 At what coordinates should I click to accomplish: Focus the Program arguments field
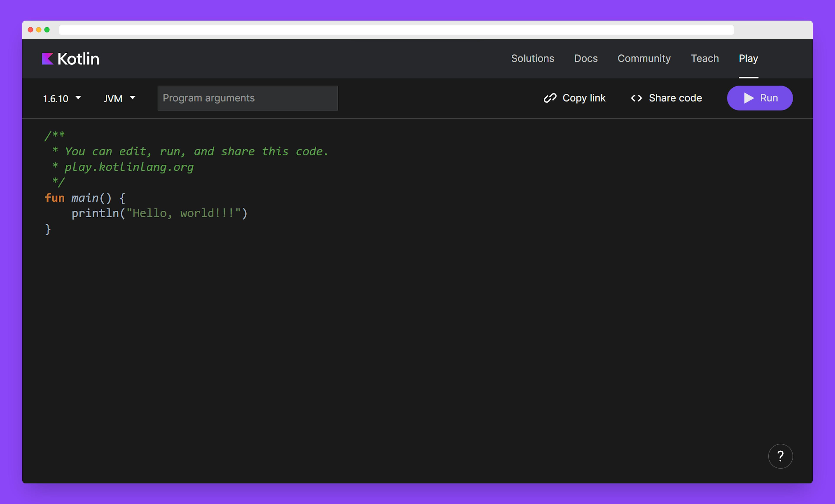(247, 98)
